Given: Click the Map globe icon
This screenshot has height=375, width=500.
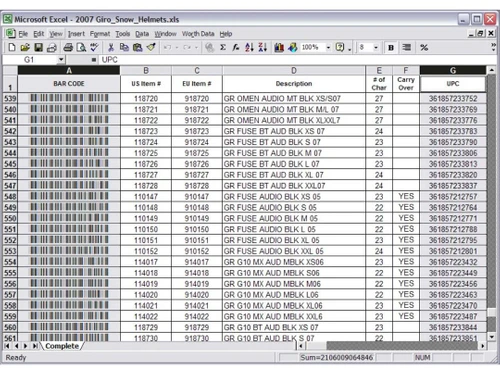Looking at the screenshot, I should [292, 47].
